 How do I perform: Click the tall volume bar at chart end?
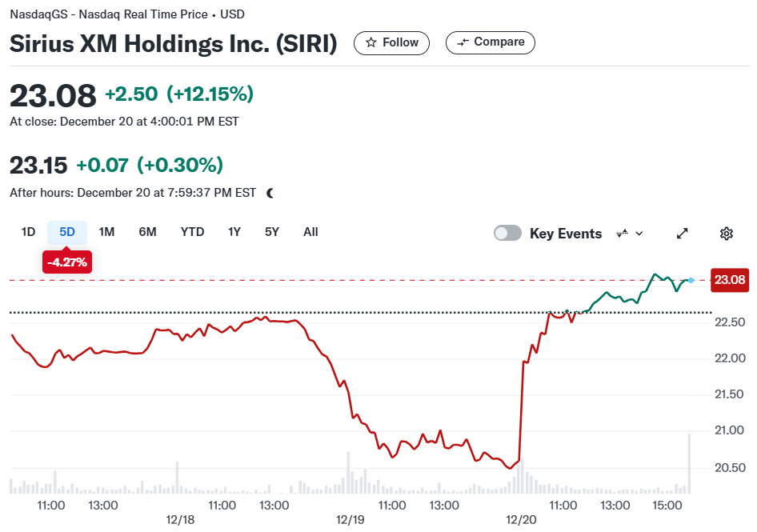coord(689,463)
